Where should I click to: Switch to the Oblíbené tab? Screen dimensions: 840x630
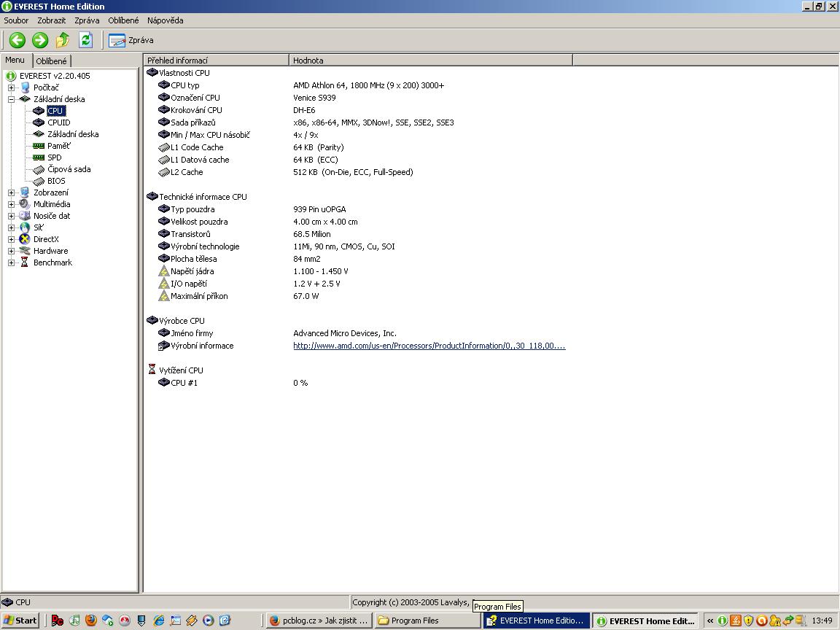point(51,61)
